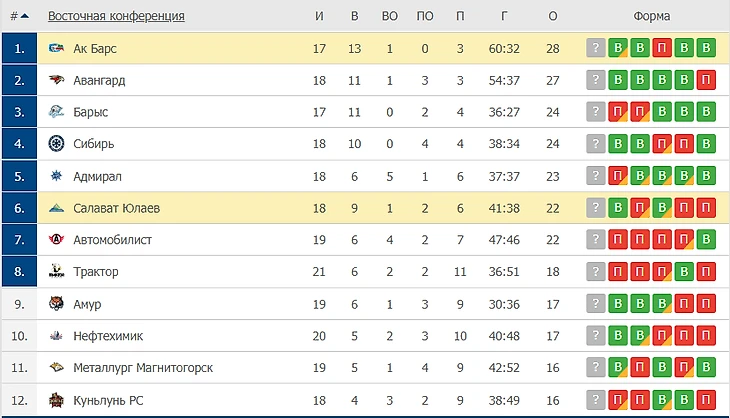Click the Admiral team logo

pos(56,176)
